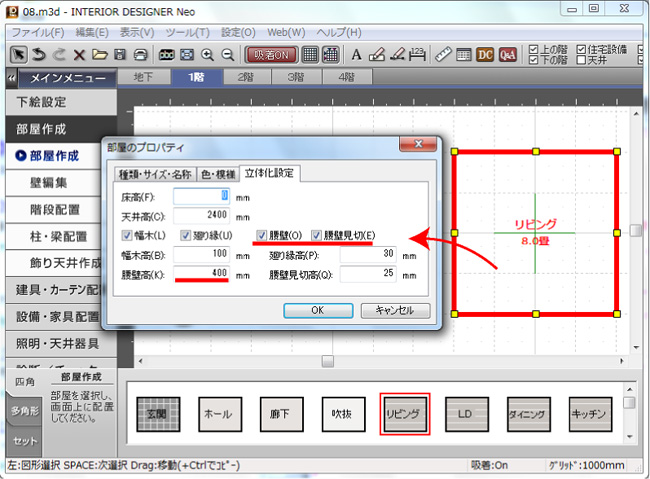Click the undo arrow icon
This screenshot has height=479, width=650.
click(x=38, y=54)
